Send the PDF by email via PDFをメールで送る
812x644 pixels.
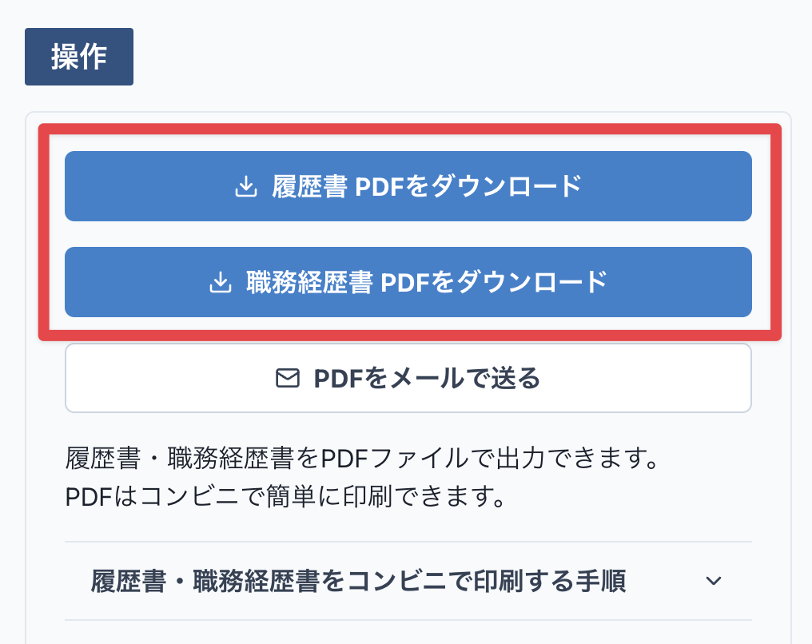[x=408, y=378]
